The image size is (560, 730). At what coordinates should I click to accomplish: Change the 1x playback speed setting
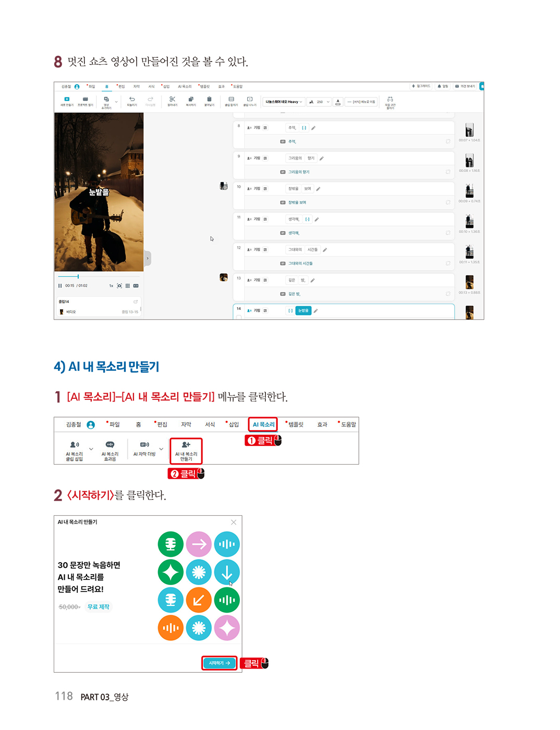111,286
